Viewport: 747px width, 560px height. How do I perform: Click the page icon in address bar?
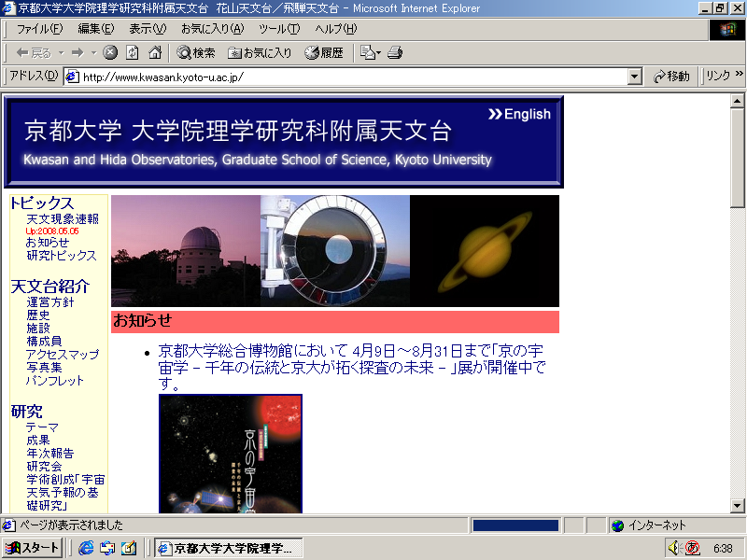tap(73, 77)
